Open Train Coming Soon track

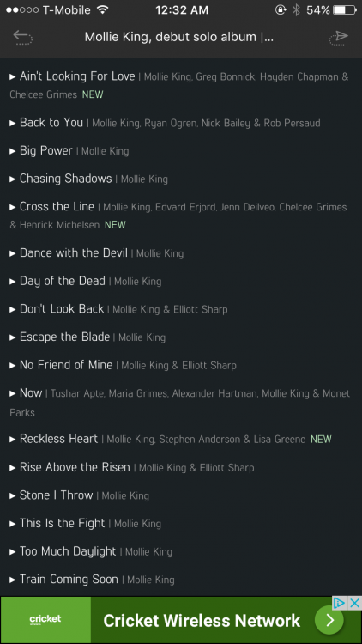click(69, 579)
